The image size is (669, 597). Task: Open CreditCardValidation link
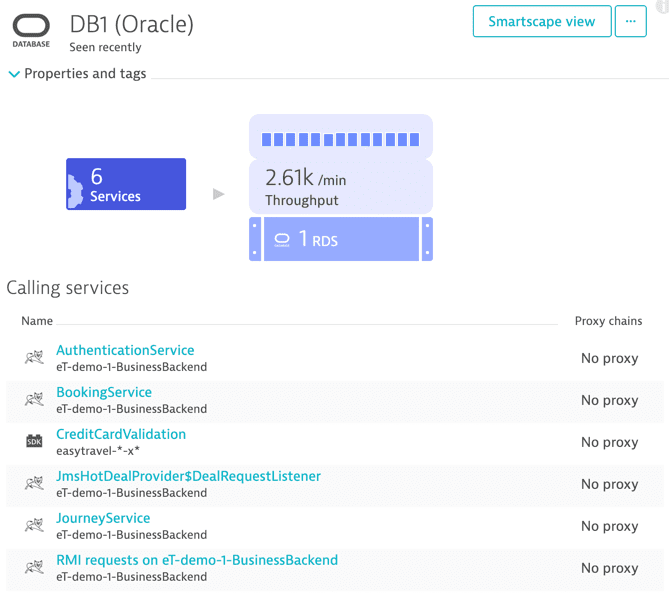pos(121,434)
